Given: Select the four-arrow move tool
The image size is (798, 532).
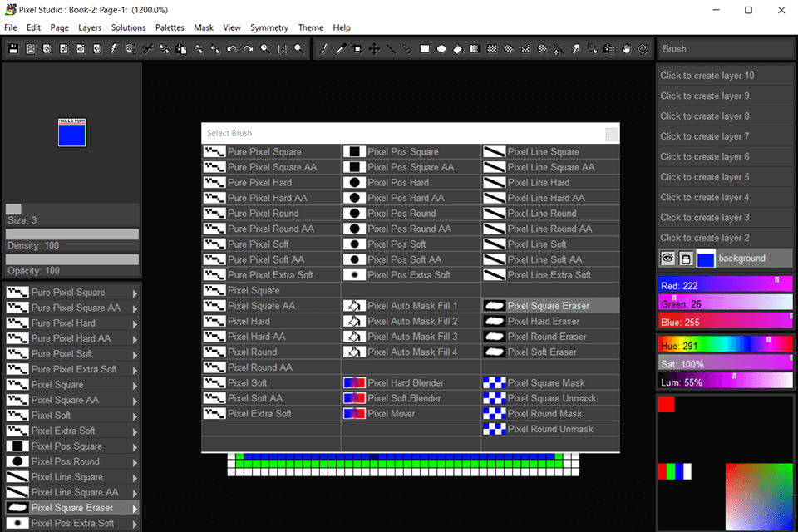Looking at the screenshot, I should 374,49.
